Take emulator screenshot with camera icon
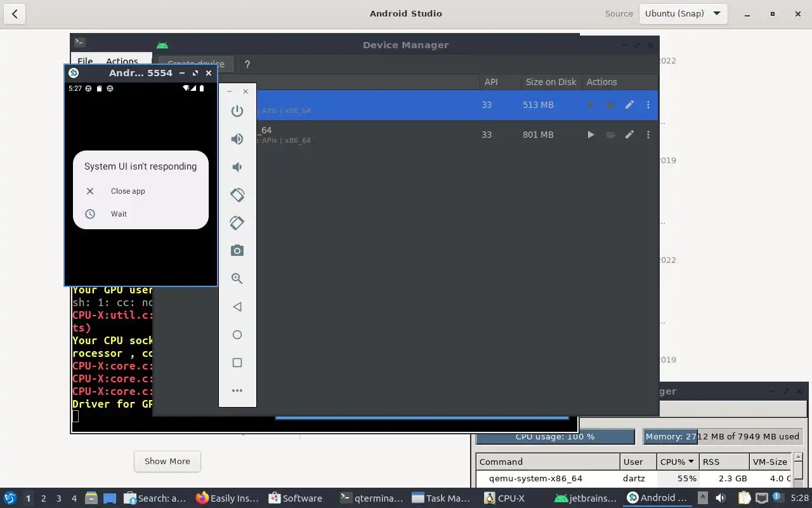Image resolution: width=812 pixels, height=508 pixels. click(237, 251)
